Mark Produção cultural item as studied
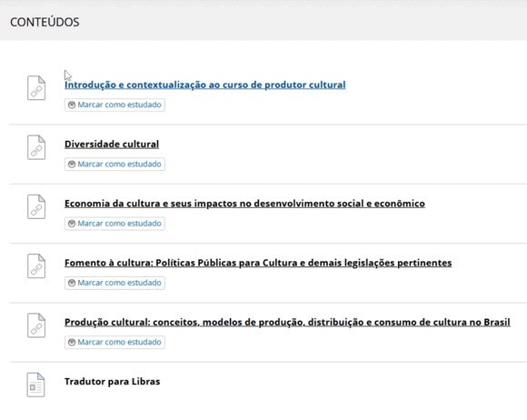527x420 pixels. click(x=114, y=343)
